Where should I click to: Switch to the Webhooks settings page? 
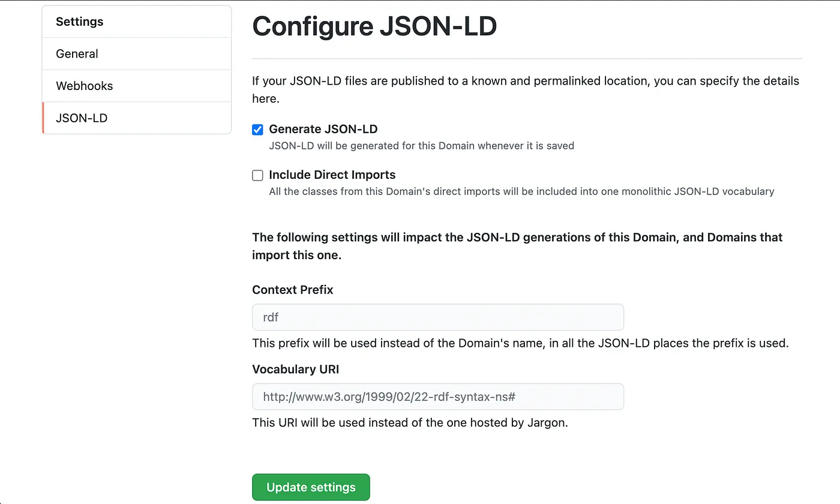[84, 86]
